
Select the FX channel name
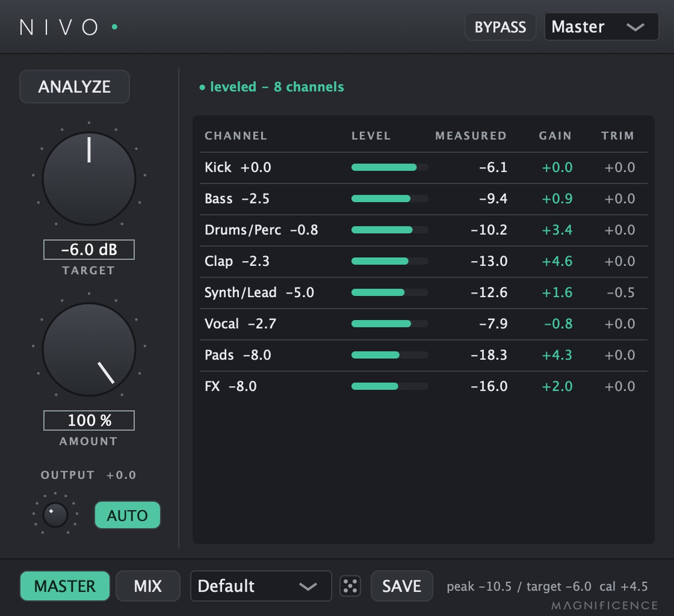coord(212,386)
